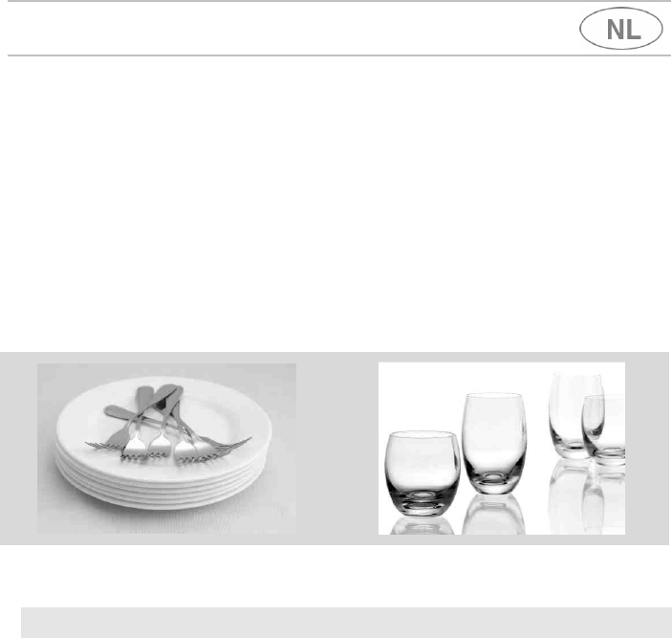Screen dimensions: 672x638
Task: Select the drinking glasses photo
Action: click(x=502, y=449)
